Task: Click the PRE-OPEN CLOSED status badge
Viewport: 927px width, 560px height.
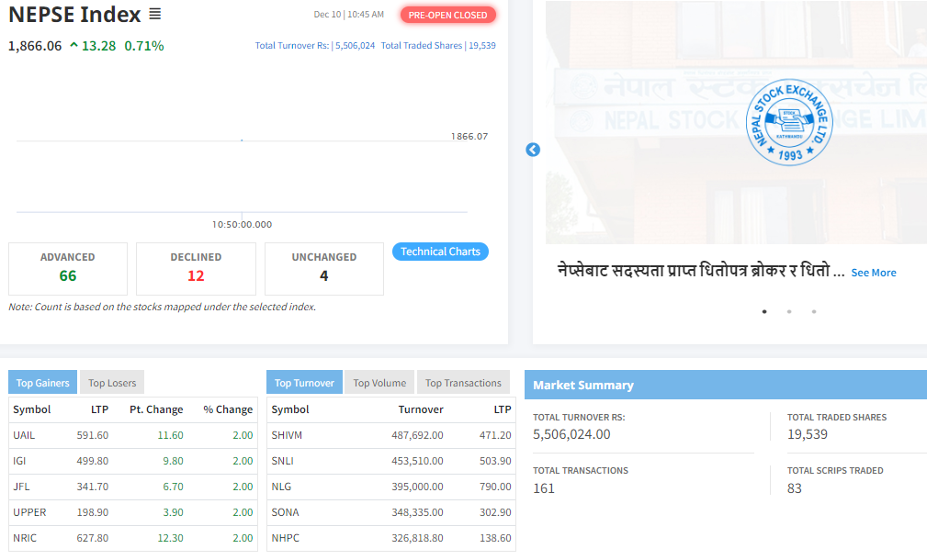Action: (x=447, y=16)
